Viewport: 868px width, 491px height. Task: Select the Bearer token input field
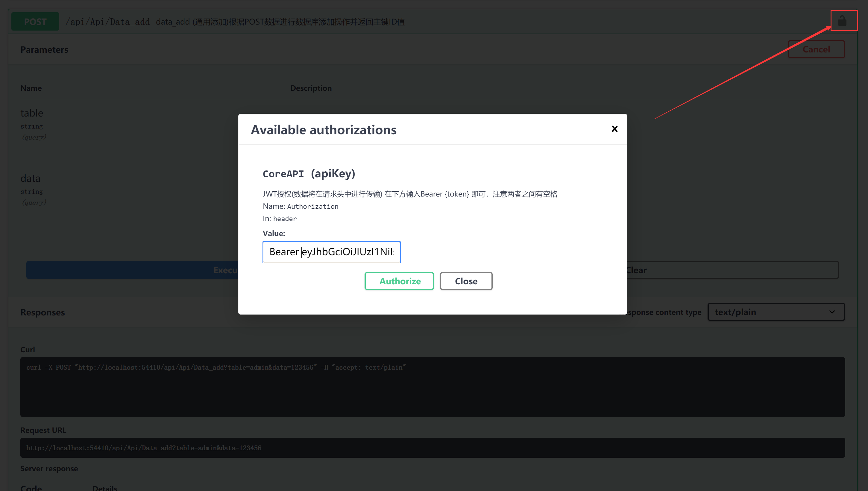click(x=331, y=252)
